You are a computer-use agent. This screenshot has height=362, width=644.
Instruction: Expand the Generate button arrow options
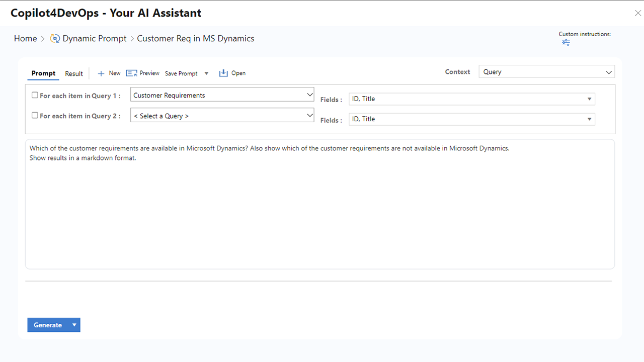(74, 325)
